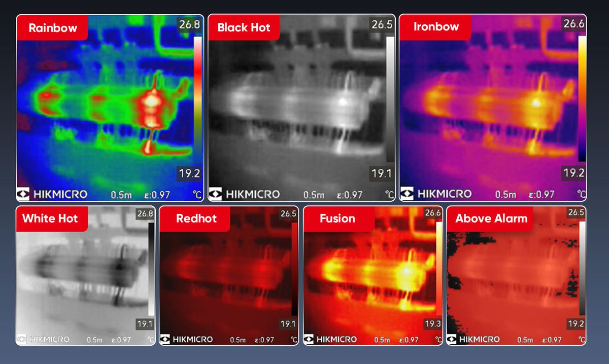Click the 26.8 max temperature in Rainbow image
The height and width of the screenshot is (364, 609).
point(189,25)
